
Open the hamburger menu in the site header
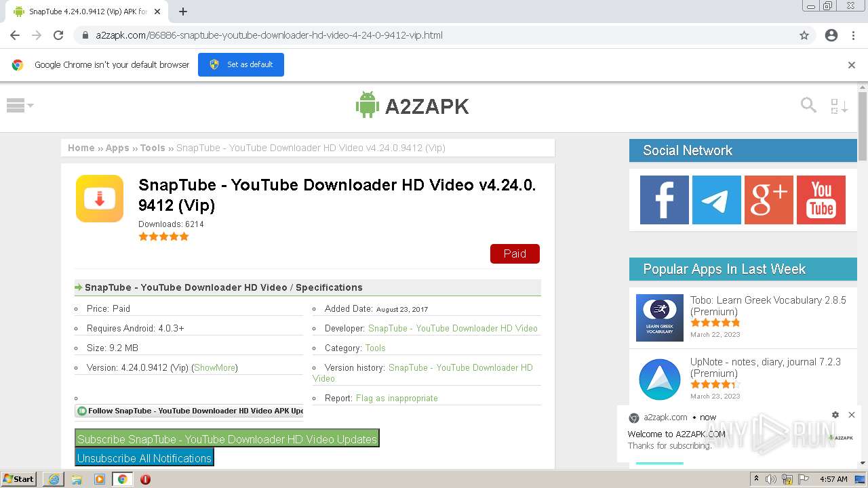[x=20, y=105]
